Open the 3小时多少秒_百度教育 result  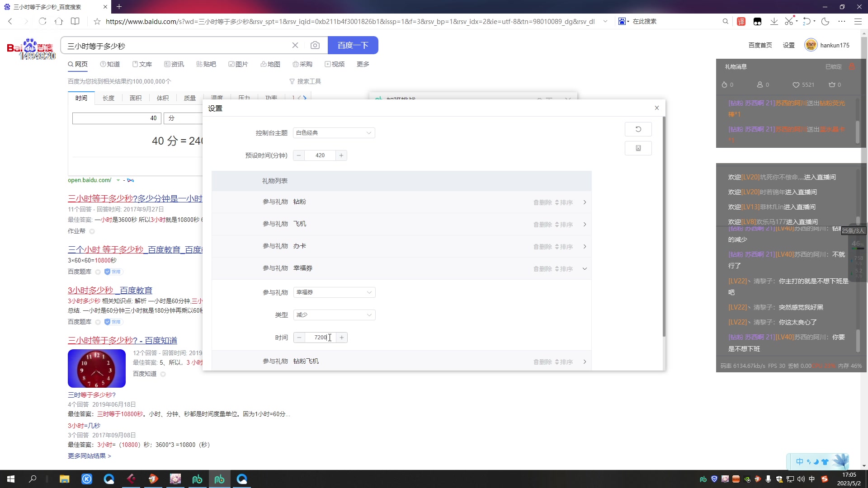pos(110,290)
